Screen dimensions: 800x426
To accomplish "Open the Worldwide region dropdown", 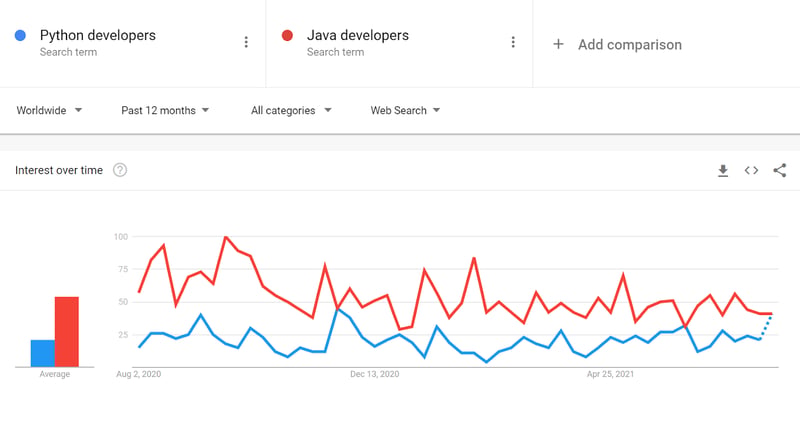I will 49,110.
